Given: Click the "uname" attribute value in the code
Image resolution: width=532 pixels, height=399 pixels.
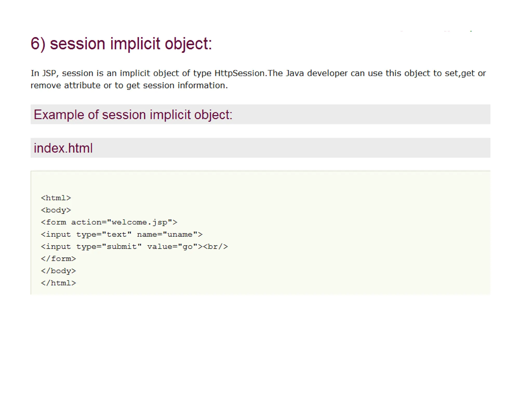Looking at the screenshot, I should pos(180,235).
